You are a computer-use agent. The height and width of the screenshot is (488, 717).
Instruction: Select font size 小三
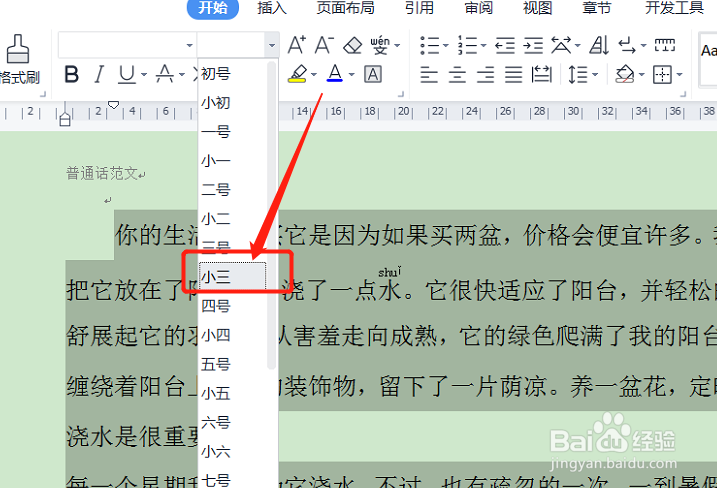tap(232, 277)
